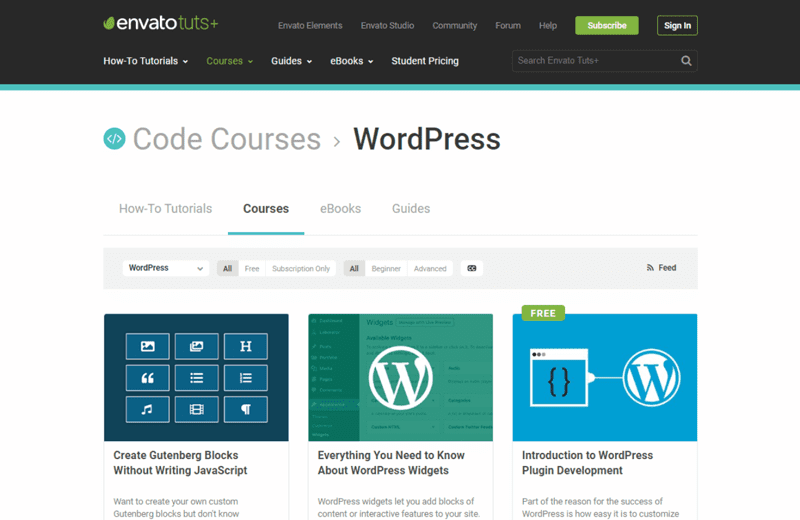
Task: Expand the Guides nav menu
Action: pos(291,61)
